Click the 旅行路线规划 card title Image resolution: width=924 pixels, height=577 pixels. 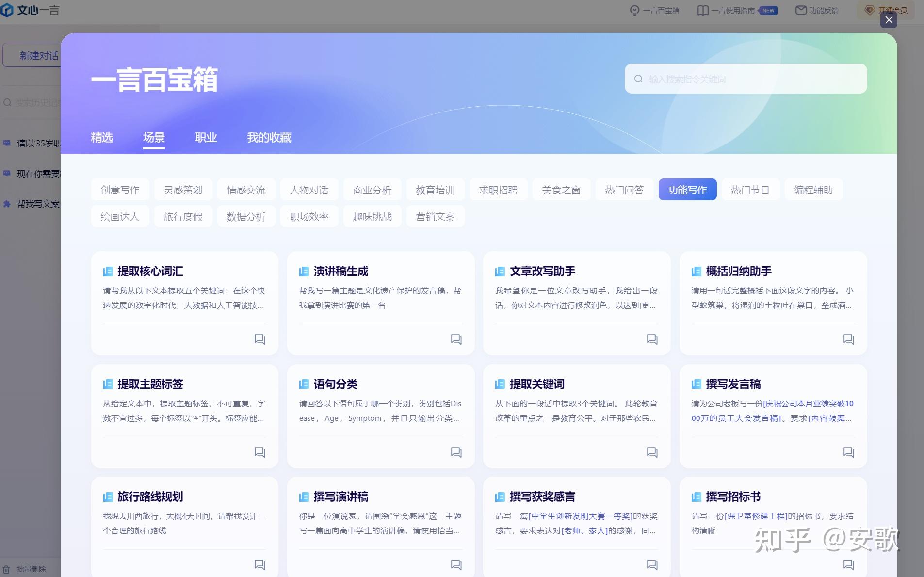(x=150, y=497)
